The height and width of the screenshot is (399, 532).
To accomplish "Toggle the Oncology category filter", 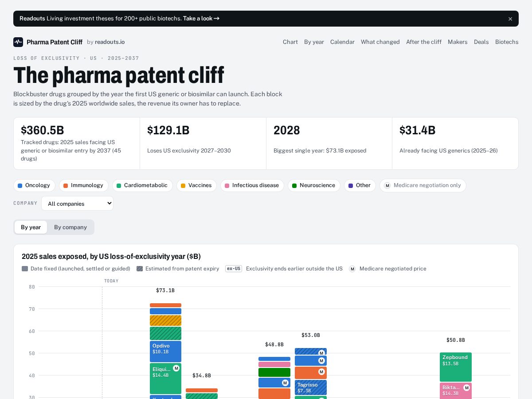I will pos(34,185).
